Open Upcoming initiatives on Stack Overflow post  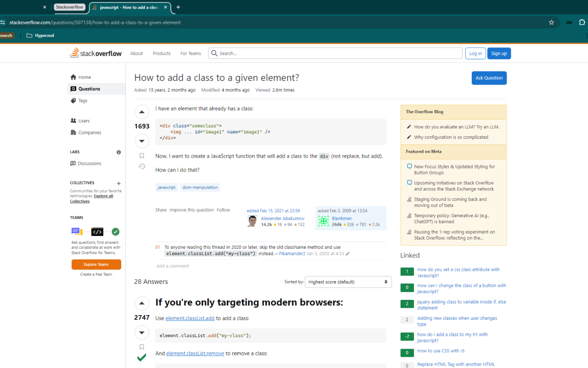[454, 186]
